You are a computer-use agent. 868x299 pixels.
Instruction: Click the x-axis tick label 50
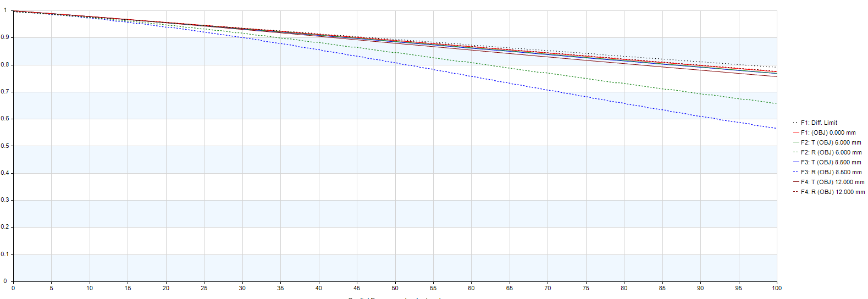pyautogui.click(x=395, y=288)
